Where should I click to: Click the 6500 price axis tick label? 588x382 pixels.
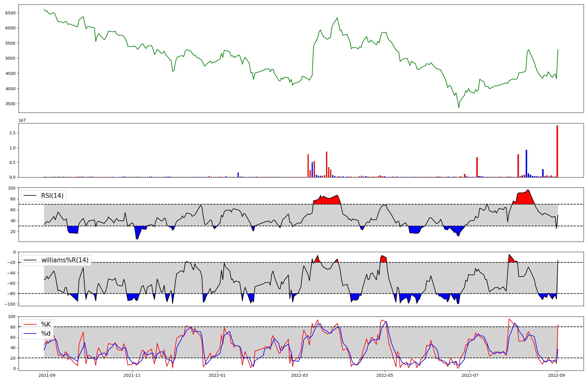point(10,13)
